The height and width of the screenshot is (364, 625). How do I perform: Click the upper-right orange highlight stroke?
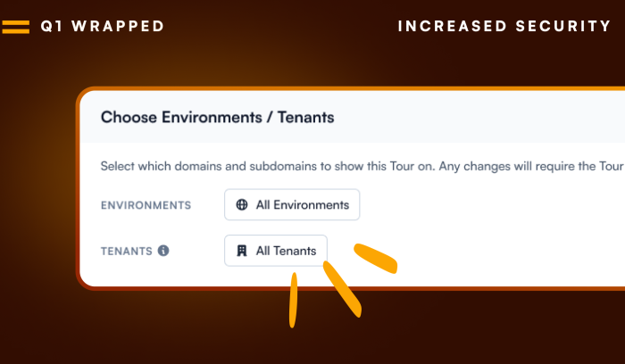coord(376,259)
